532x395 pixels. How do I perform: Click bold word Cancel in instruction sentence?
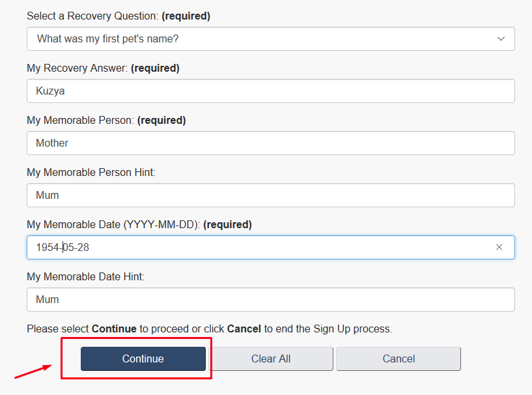pyautogui.click(x=244, y=329)
